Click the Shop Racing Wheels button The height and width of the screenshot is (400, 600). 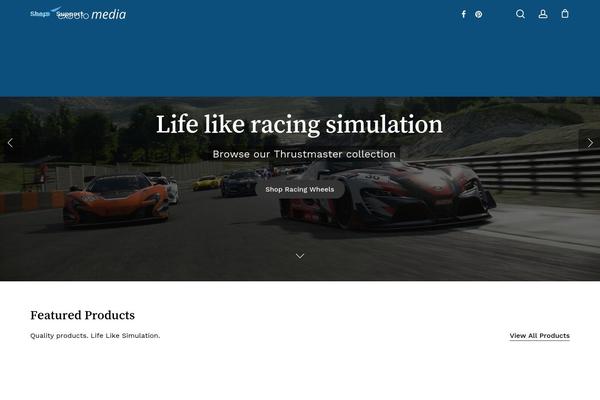tap(300, 189)
